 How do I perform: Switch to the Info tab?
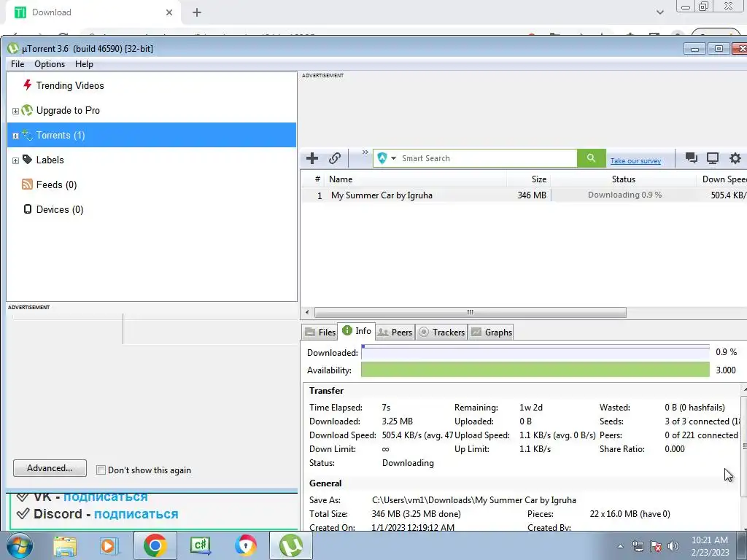point(356,331)
